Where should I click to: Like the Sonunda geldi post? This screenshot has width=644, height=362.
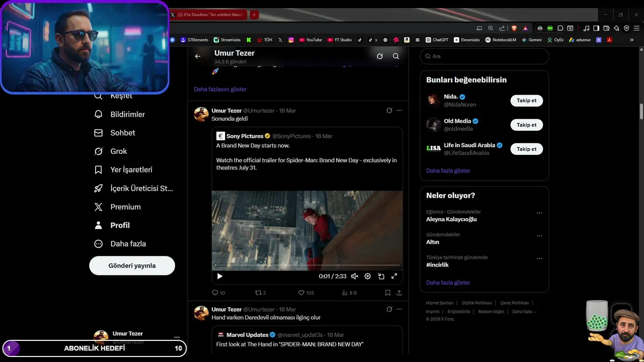306,293
